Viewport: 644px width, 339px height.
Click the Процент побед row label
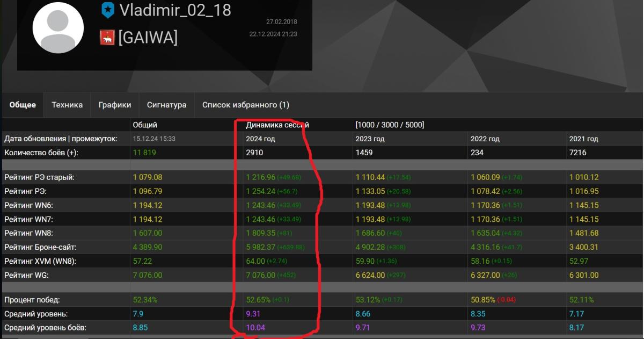tap(32, 300)
